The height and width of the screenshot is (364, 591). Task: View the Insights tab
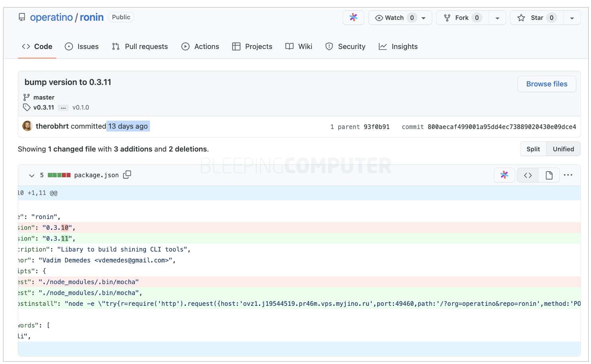point(398,47)
